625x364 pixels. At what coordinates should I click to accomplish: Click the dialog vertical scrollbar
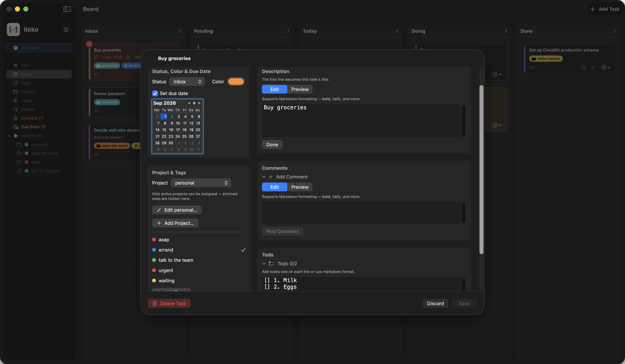481,170
